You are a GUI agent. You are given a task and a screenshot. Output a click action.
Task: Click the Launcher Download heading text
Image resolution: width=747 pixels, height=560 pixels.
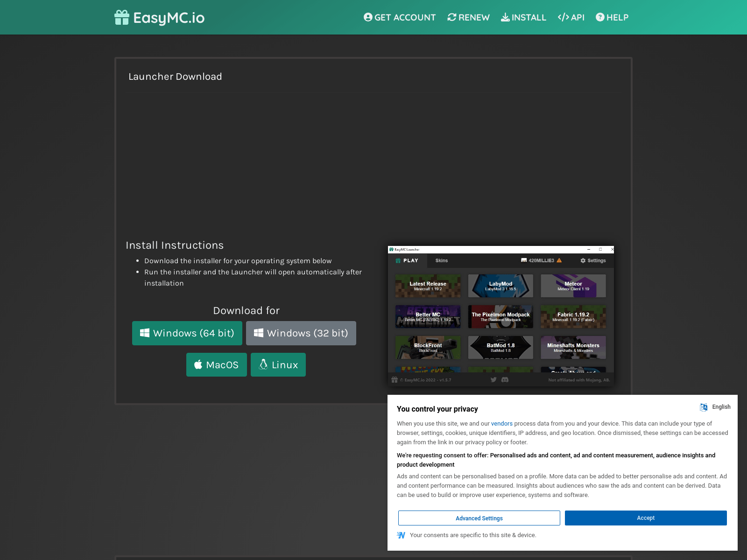[175, 77]
